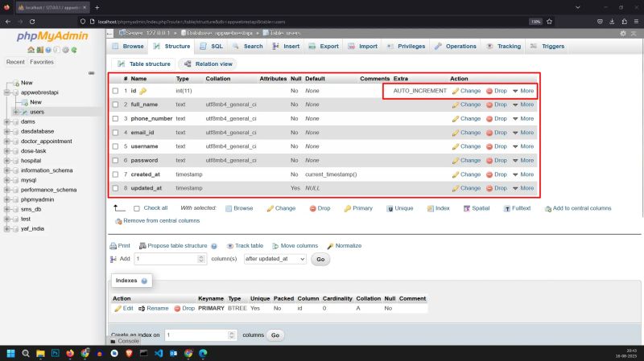Open the Operations tab
644x361 pixels.
[x=456, y=47]
